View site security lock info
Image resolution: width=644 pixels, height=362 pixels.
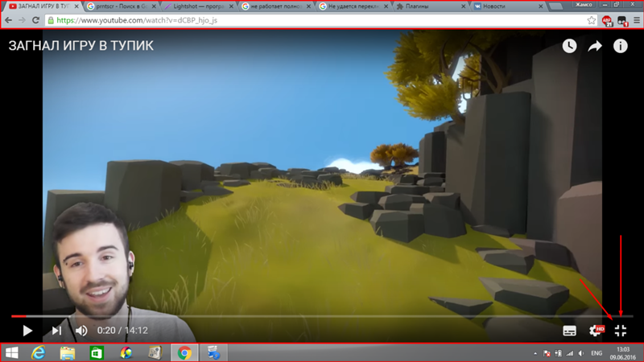51,20
